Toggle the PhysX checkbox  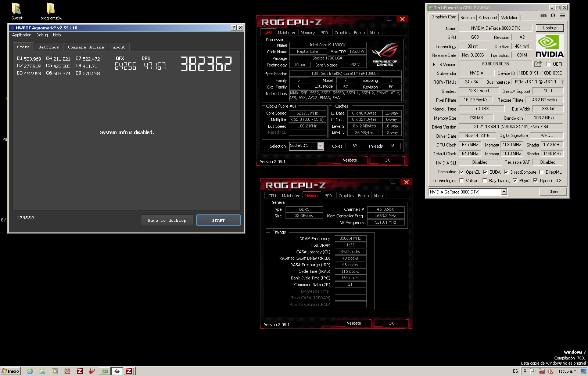[x=515, y=180]
